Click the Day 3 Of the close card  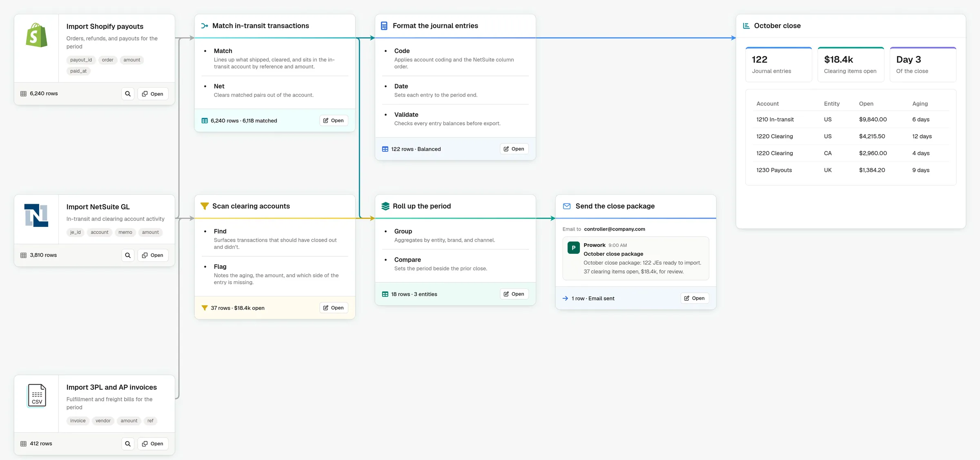[x=923, y=64]
